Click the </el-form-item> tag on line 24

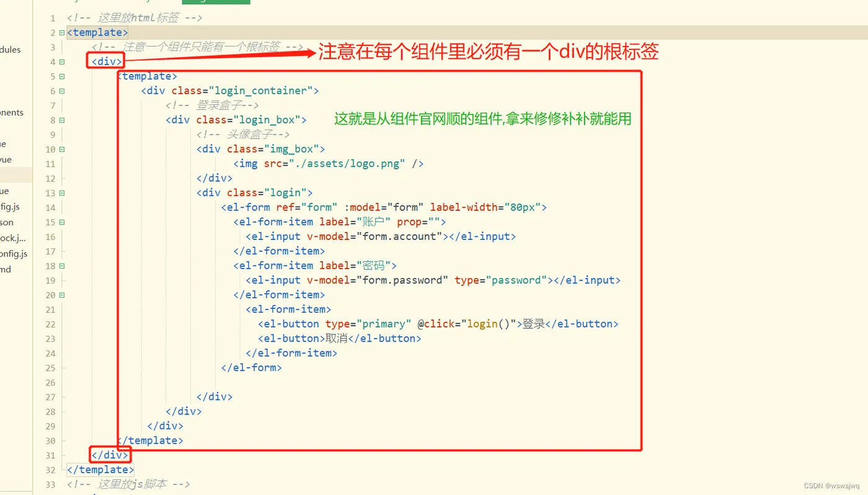tap(291, 353)
